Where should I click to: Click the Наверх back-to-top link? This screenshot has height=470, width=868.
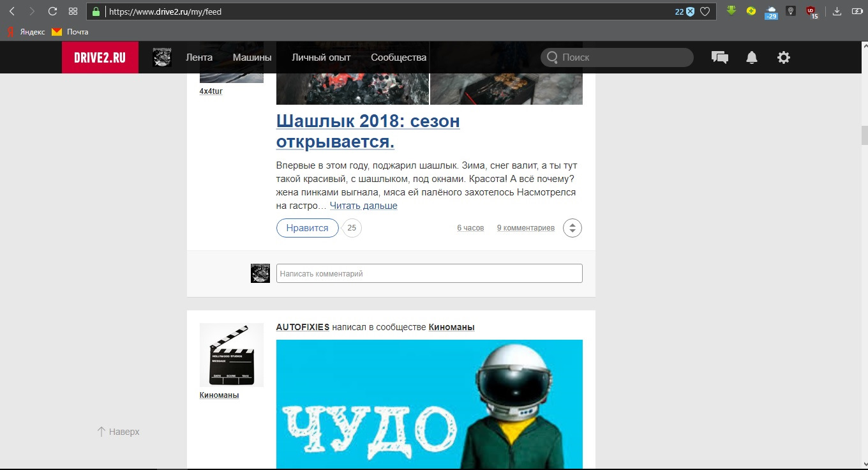click(118, 432)
